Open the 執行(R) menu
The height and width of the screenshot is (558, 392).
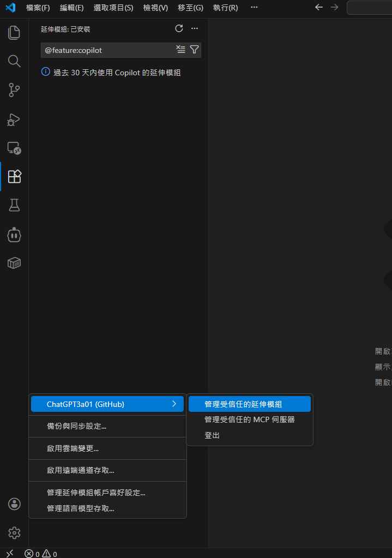225,8
